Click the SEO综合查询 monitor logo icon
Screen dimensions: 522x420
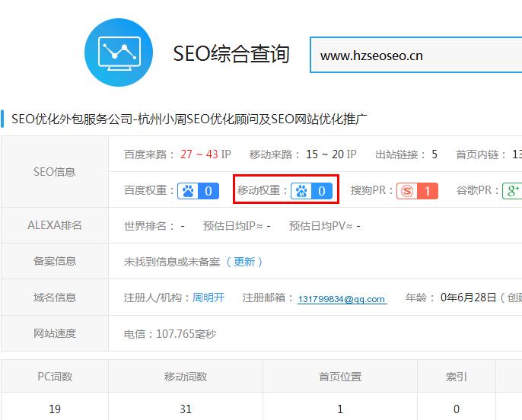point(119,52)
